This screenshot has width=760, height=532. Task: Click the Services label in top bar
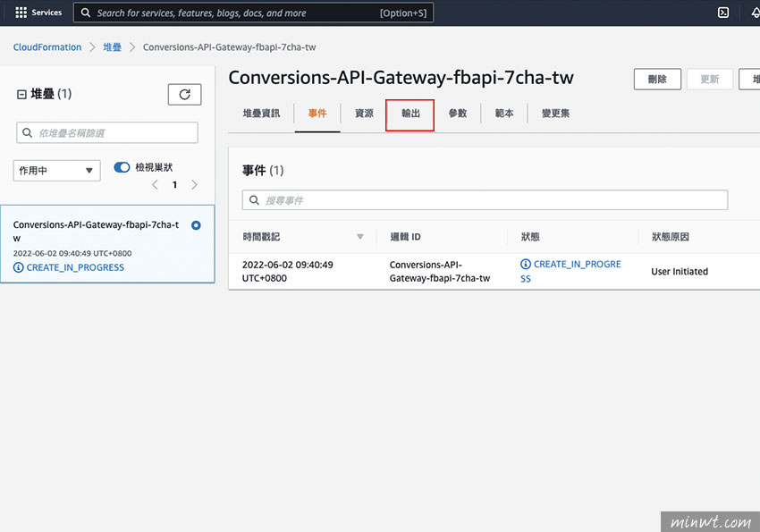click(46, 13)
